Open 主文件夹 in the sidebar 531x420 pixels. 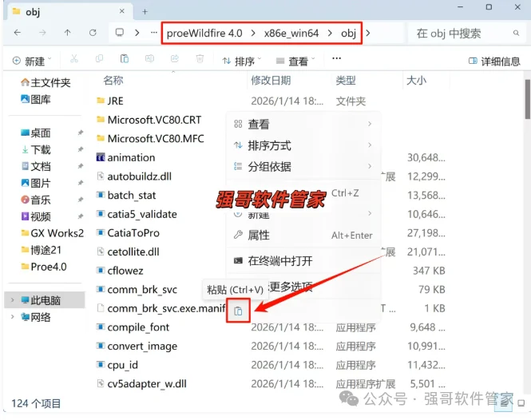pyautogui.click(x=46, y=82)
